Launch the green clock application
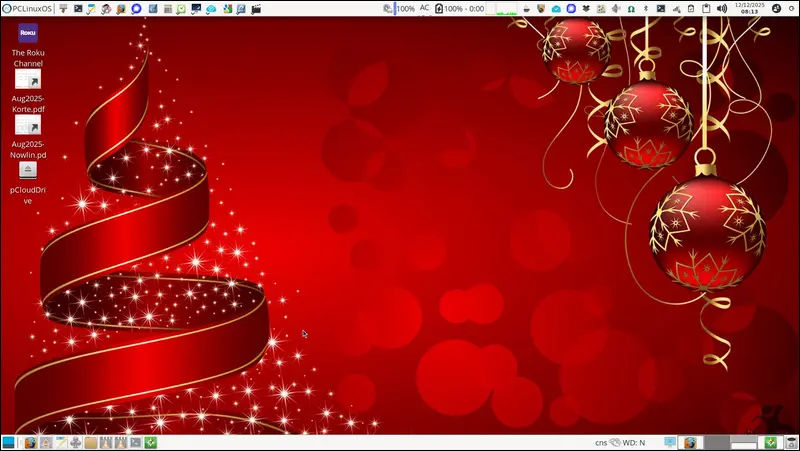The image size is (800, 451). [181, 9]
